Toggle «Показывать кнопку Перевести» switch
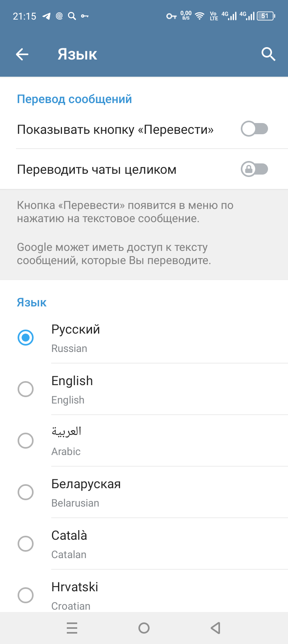This screenshot has width=288, height=644. pos(254,129)
